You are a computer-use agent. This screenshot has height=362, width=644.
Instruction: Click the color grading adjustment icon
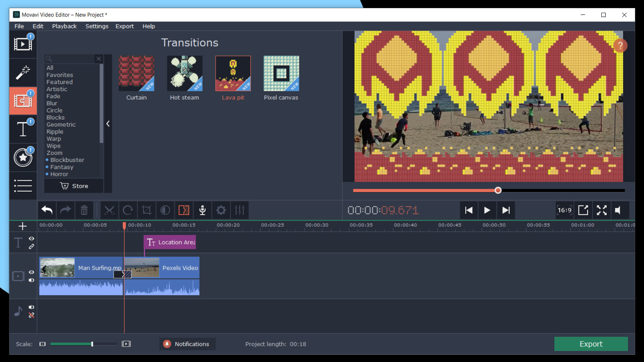[165, 210]
